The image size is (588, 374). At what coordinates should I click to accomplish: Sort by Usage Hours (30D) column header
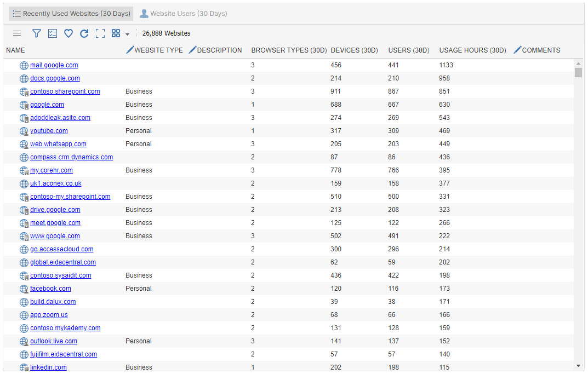(x=473, y=50)
